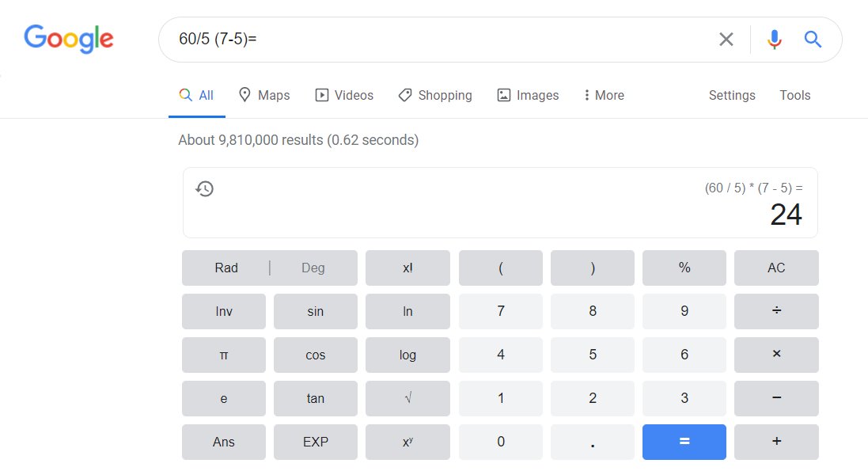Viewport: 868px width, 471px height.
Task: Submit search with the magnifying glass icon
Action: [x=812, y=40]
